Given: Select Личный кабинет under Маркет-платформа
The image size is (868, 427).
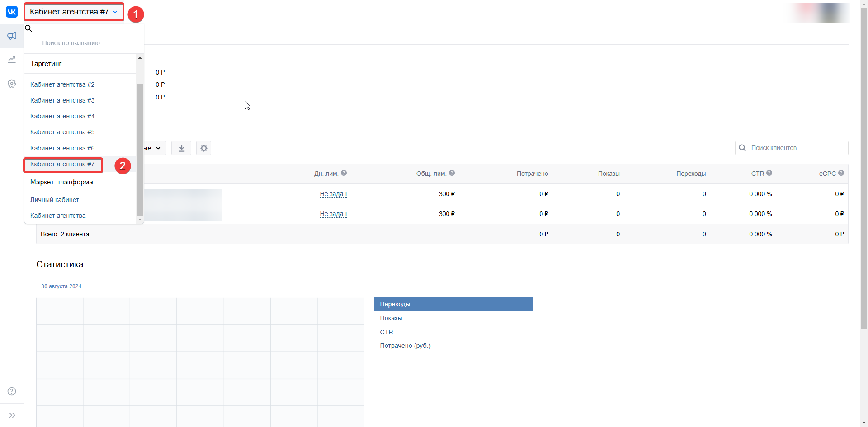Looking at the screenshot, I should pos(55,200).
